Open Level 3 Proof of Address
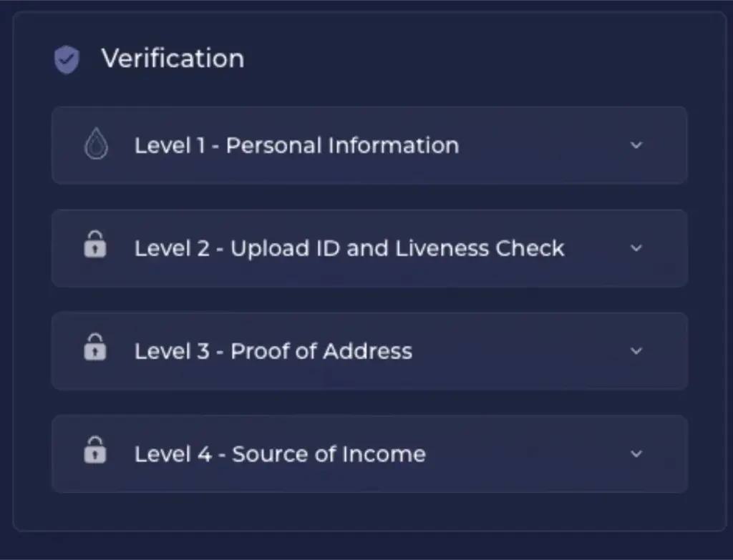Viewport: 733px width, 560px height. [273, 350]
